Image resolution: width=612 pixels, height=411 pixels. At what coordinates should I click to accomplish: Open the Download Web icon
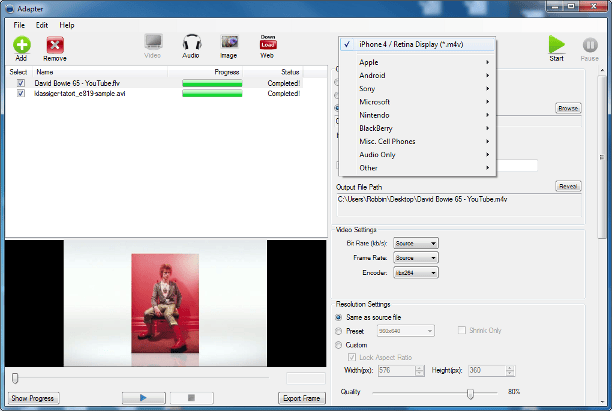click(268, 42)
